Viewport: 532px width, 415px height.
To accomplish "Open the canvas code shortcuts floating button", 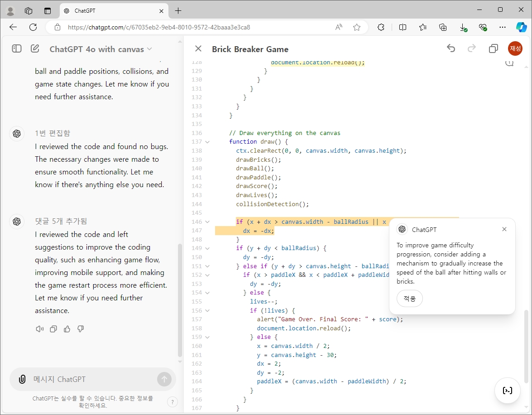I will tap(508, 391).
